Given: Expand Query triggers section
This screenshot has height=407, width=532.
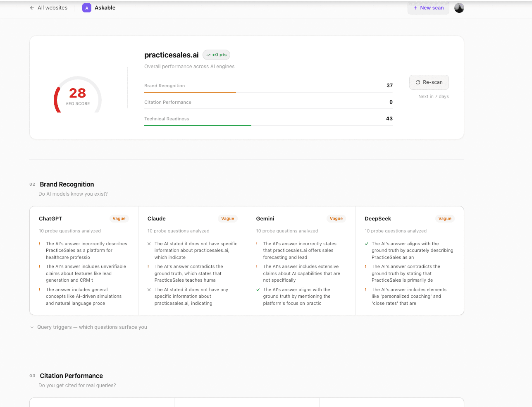Looking at the screenshot, I should [x=88, y=327].
